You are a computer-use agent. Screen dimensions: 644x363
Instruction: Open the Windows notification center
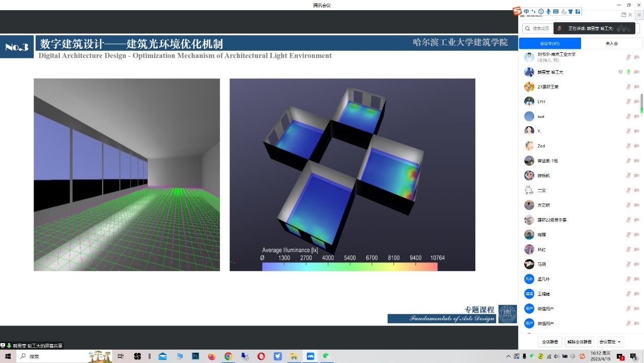(x=633, y=356)
